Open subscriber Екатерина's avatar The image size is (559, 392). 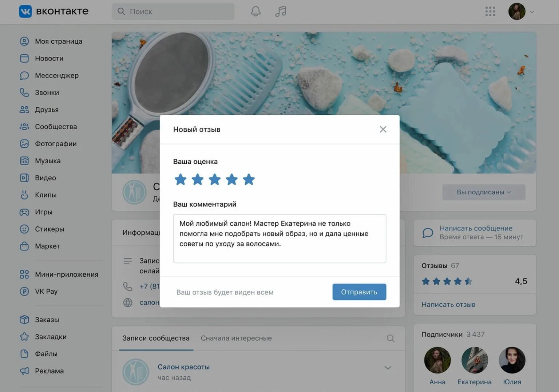(475, 360)
